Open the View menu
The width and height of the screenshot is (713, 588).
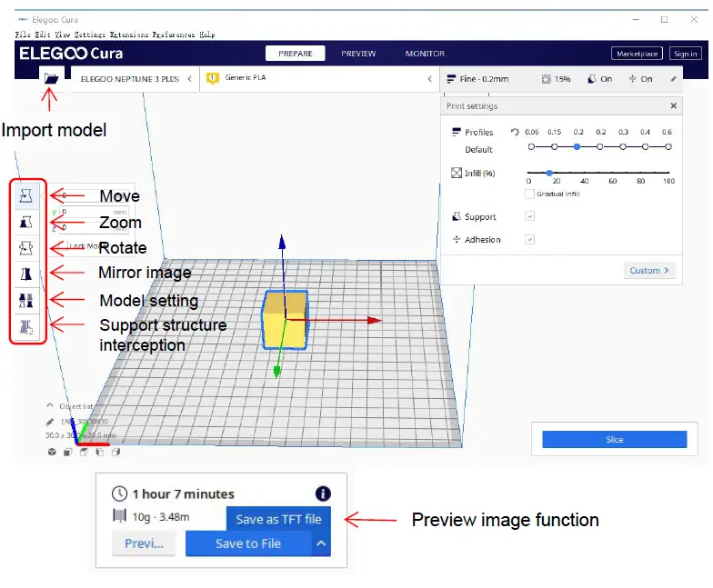pyautogui.click(x=63, y=35)
